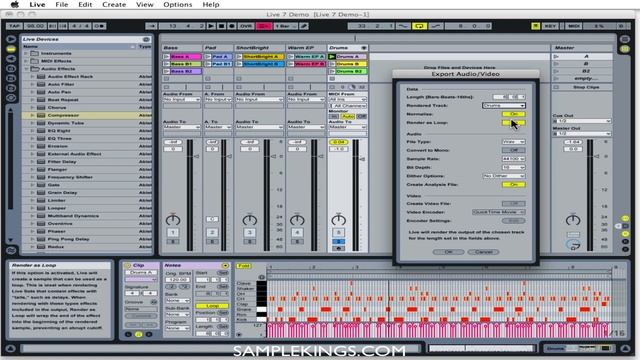
Task: Open the Sample Rate dropdown
Action: [513, 159]
